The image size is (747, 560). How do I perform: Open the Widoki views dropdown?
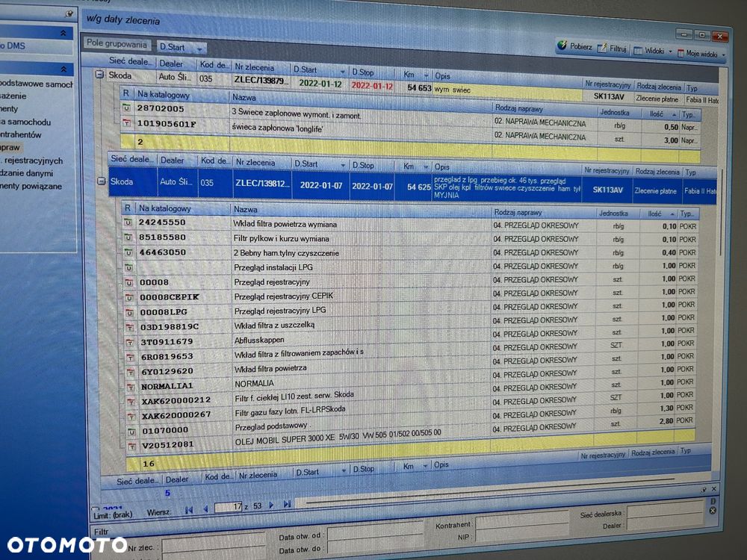point(651,51)
